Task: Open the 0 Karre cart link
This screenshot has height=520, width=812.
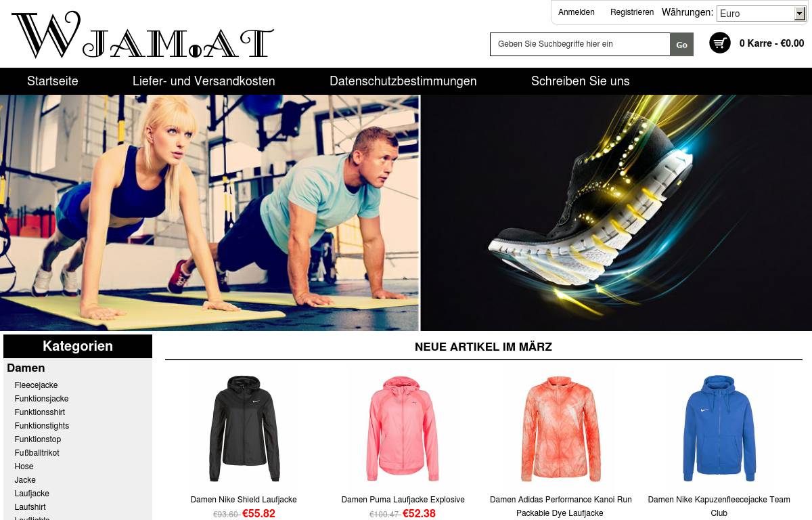Action: click(x=771, y=43)
